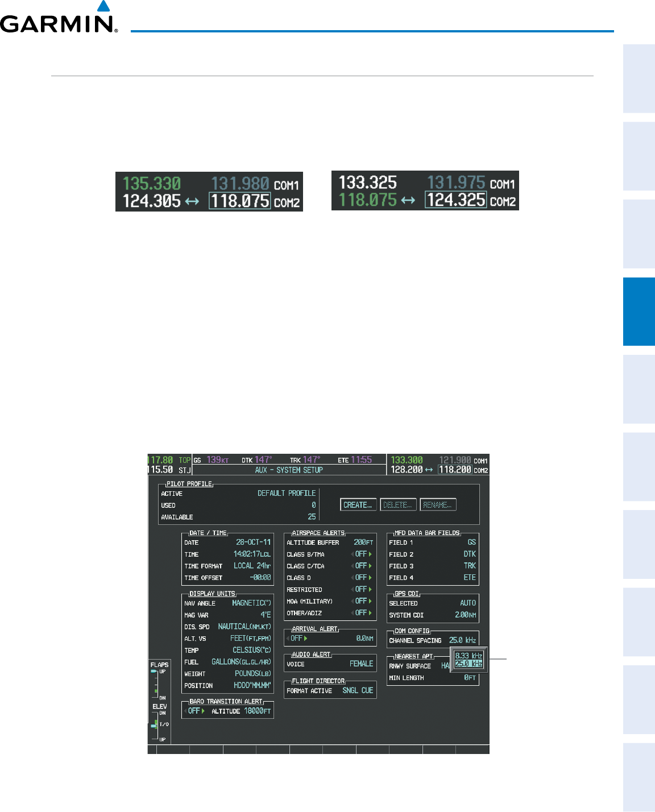The height and width of the screenshot is (812, 655).
Task: Click the frequency transfer arrow beside 124.305
Action: (192, 201)
